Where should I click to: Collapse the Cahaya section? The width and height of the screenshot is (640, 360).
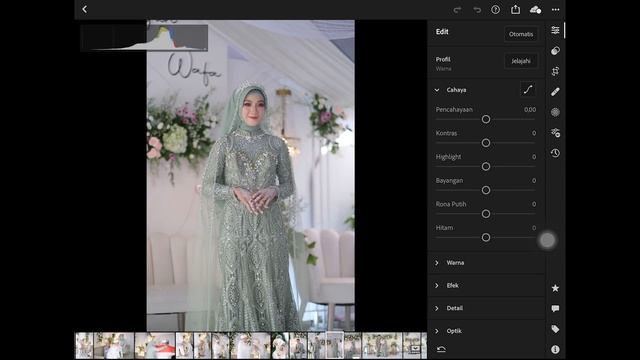pos(437,90)
